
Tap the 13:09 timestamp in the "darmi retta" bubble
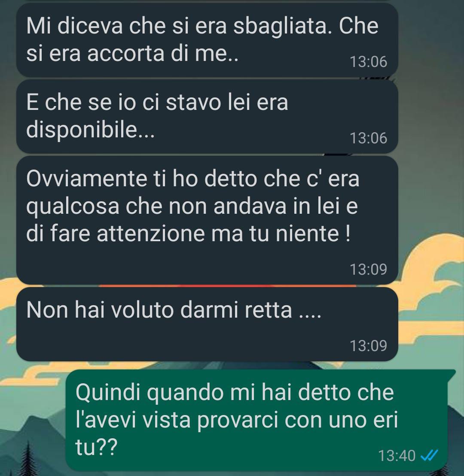pyautogui.click(x=368, y=346)
